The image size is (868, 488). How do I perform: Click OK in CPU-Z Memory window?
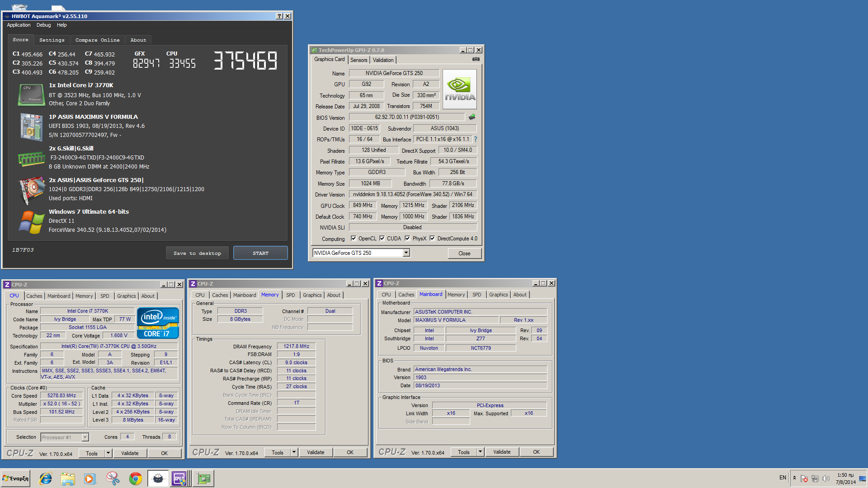(350, 452)
